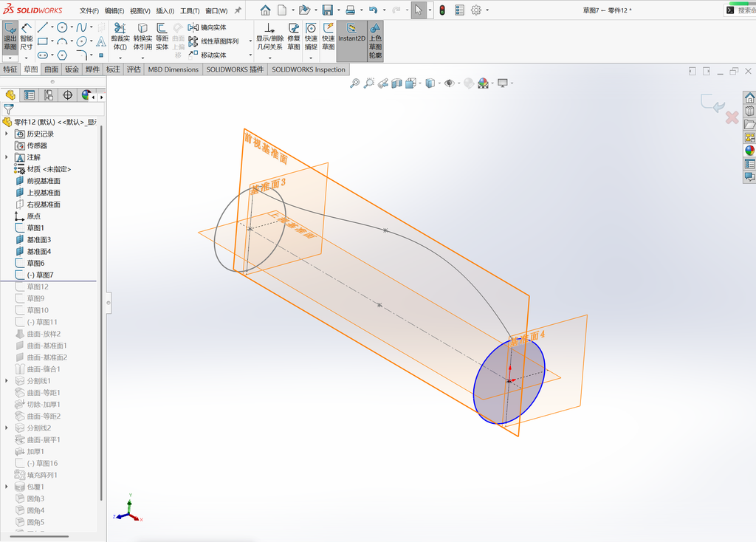756x542 pixels.
Task: Click the Undo arrow icon
Action: pyautogui.click(x=373, y=10)
